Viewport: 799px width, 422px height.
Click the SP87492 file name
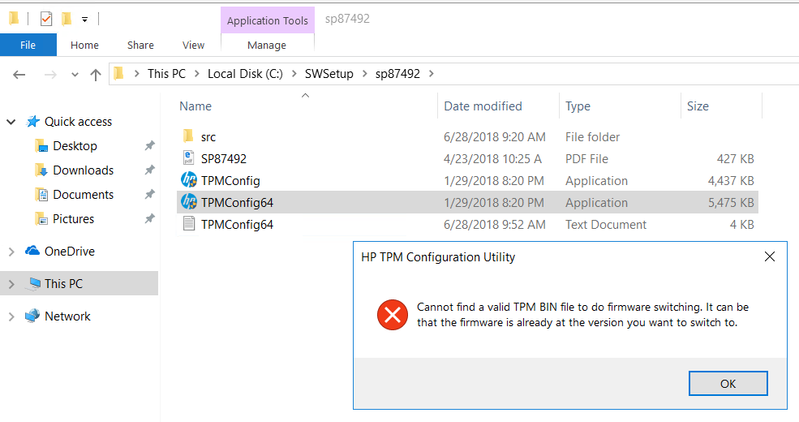224,159
